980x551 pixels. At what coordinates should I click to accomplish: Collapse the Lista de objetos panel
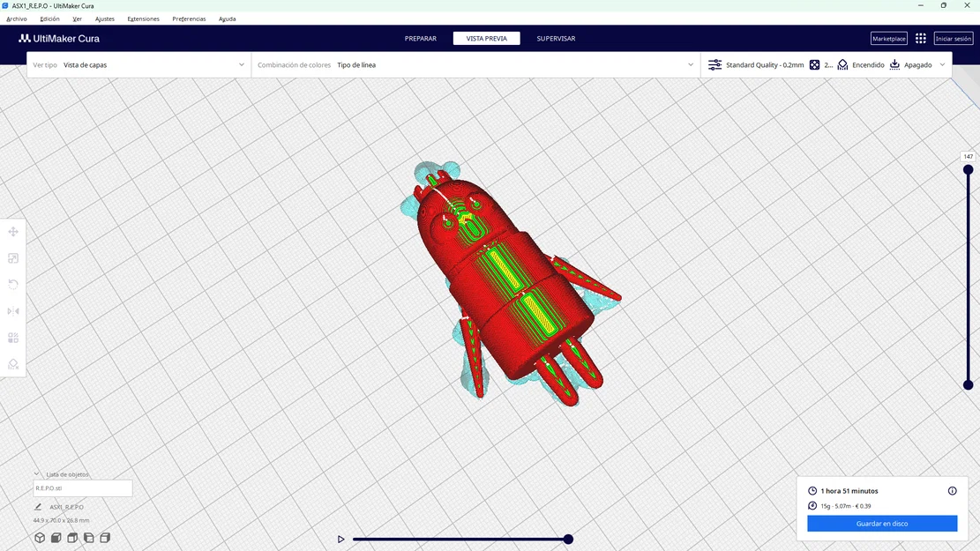37,473
